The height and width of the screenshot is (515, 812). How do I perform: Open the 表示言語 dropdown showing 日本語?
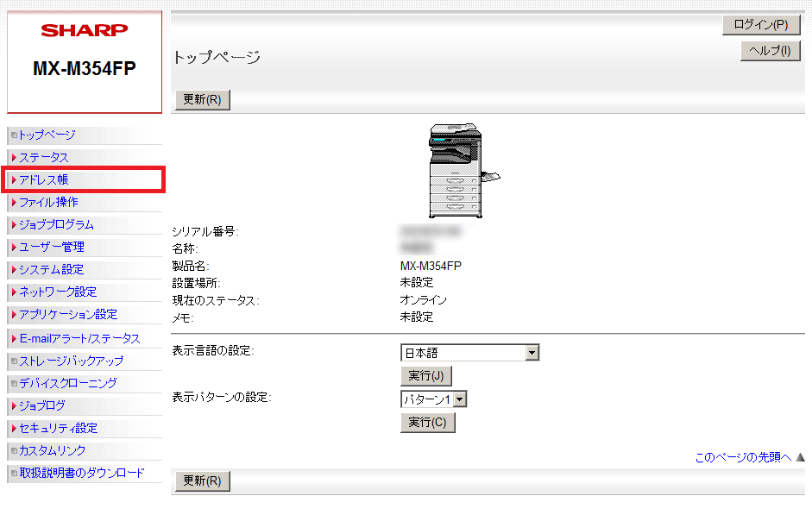click(469, 353)
